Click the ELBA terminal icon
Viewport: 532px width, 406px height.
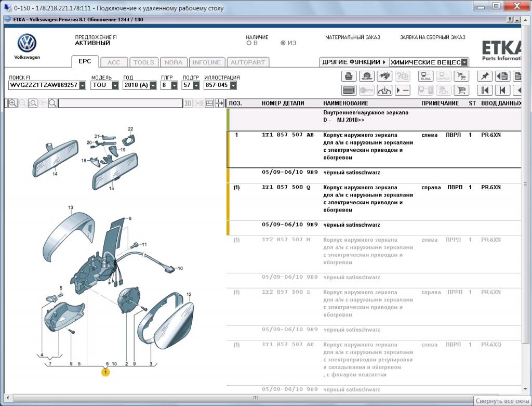[425, 76]
